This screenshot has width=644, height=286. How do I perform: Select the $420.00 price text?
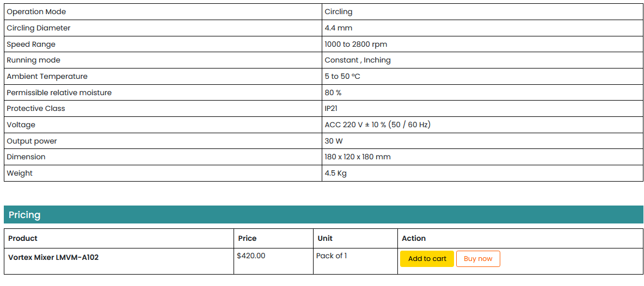251,256
